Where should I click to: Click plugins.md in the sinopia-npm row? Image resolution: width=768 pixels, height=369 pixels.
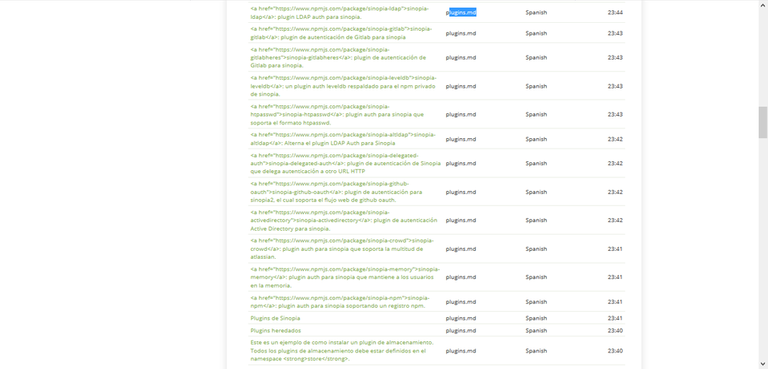461,301
